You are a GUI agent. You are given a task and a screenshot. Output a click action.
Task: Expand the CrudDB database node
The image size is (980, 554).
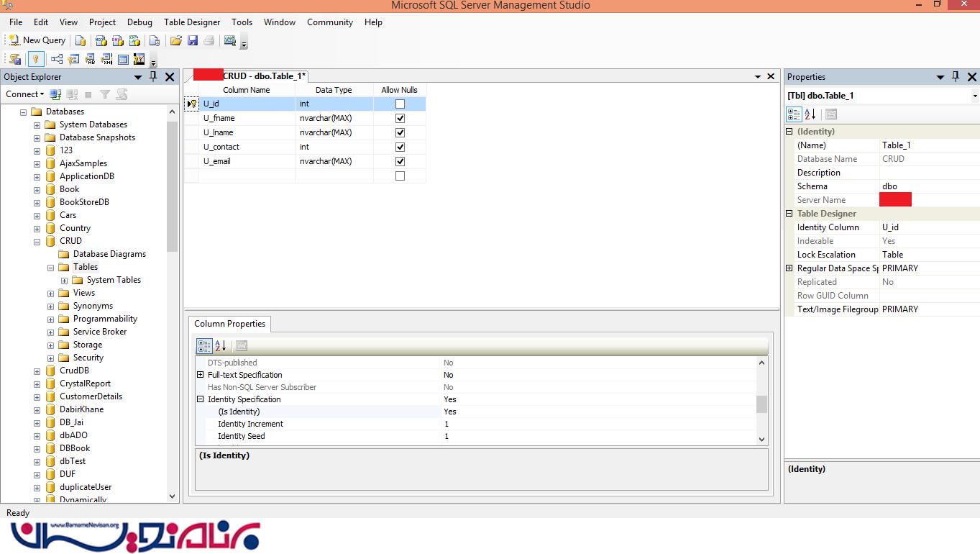coord(37,371)
